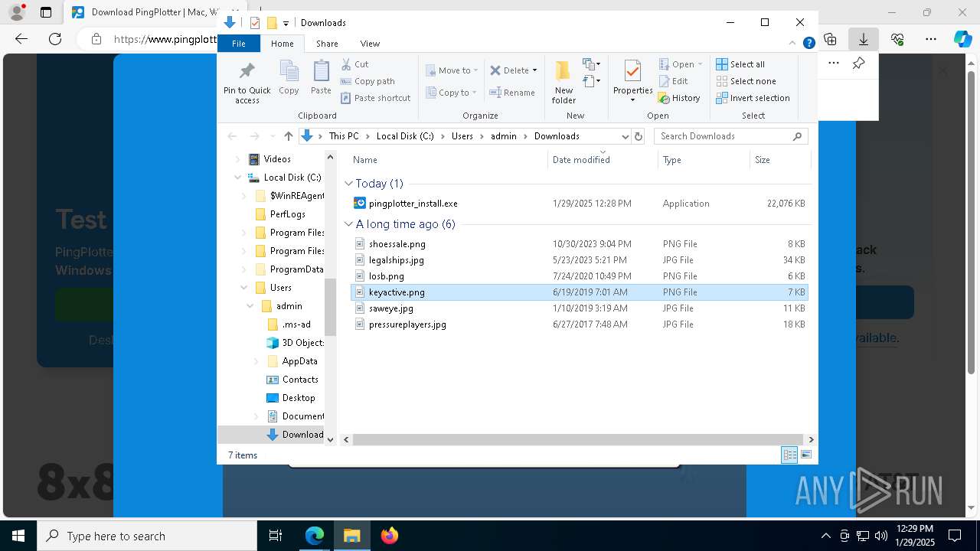Open Firefox from the taskbar
This screenshot has width=980, height=551.
389,536
